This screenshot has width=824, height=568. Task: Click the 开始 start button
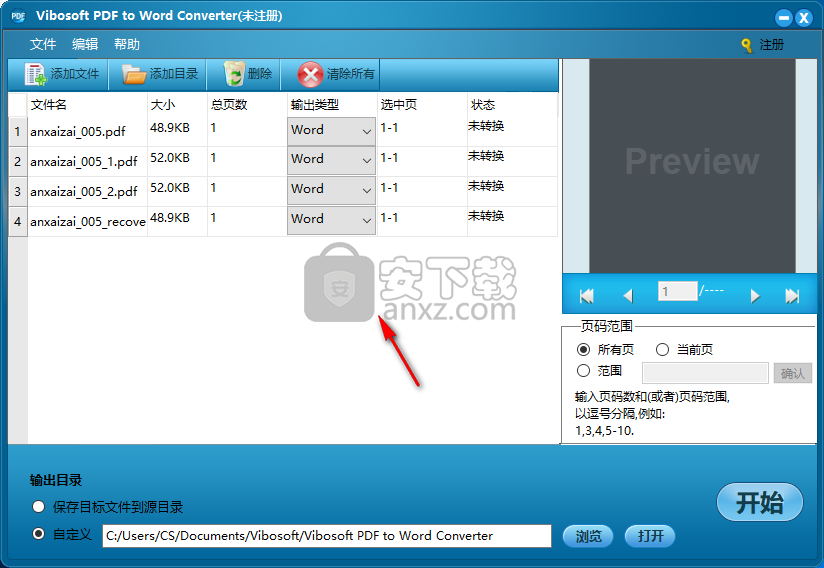[x=759, y=502]
